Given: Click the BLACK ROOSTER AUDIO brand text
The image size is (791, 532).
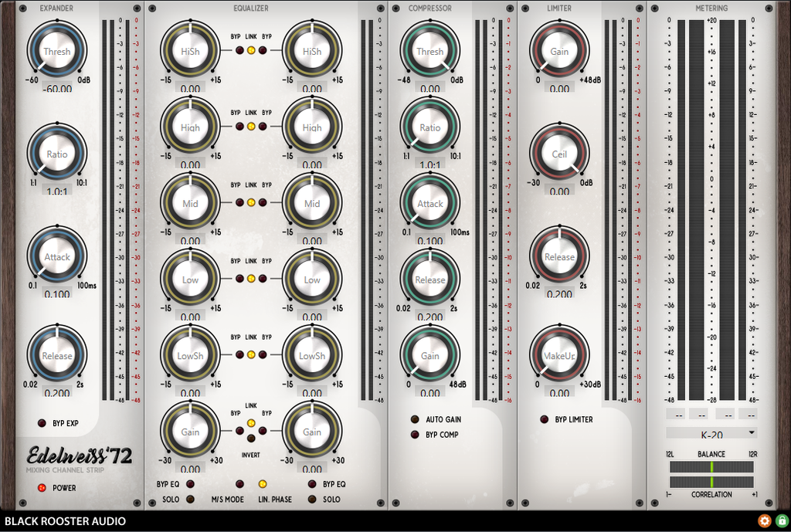Looking at the screenshot, I should click(x=65, y=521).
